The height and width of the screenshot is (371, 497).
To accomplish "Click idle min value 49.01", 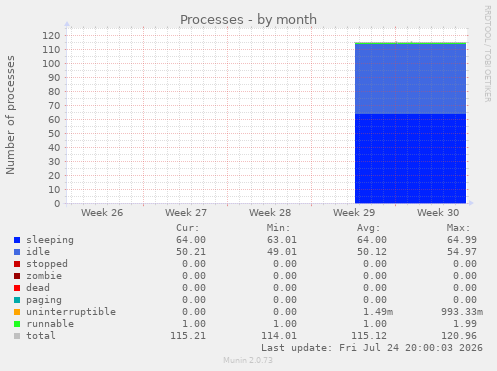I will (x=282, y=252).
